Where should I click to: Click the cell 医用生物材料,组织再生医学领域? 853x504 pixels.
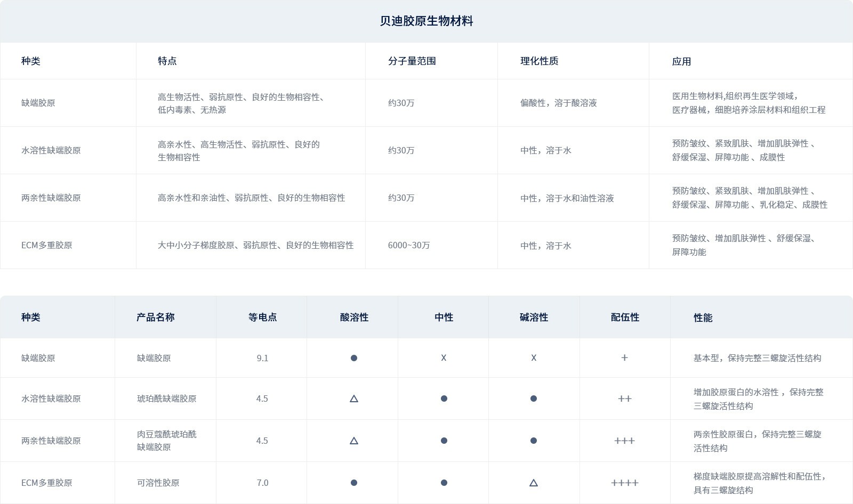pyautogui.click(x=735, y=96)
